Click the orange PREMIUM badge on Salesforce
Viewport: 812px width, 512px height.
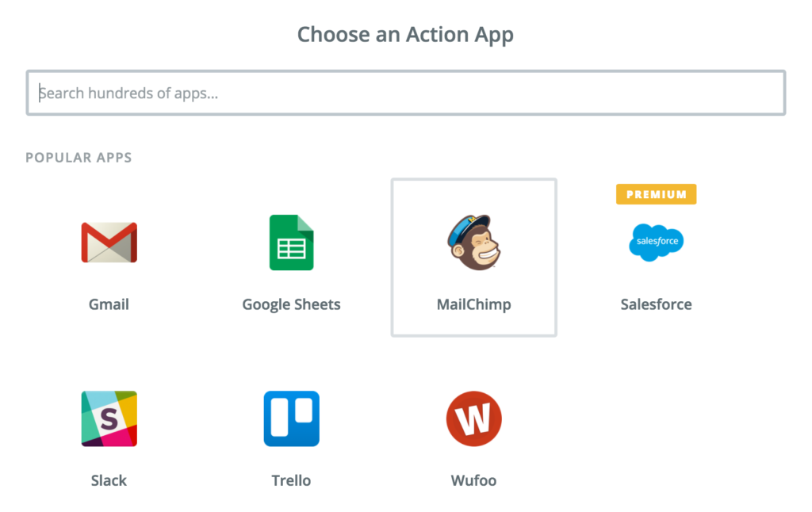(x=656, y=193)
